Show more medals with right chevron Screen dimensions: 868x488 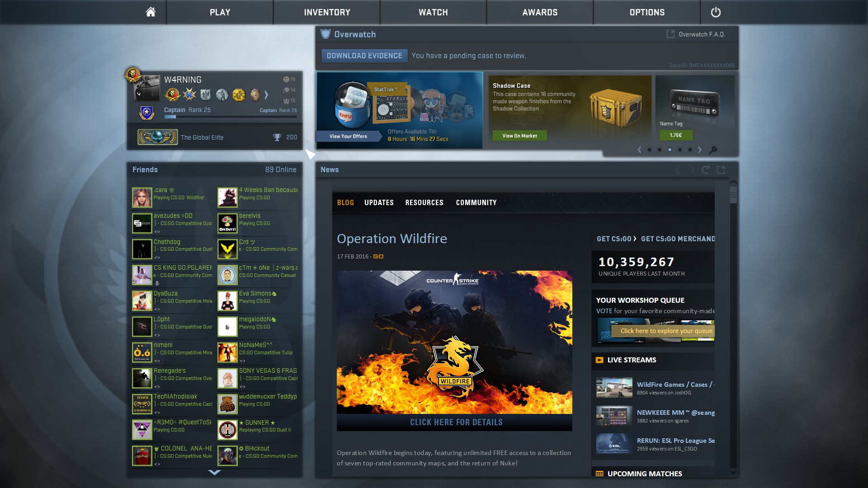point(266,95)
